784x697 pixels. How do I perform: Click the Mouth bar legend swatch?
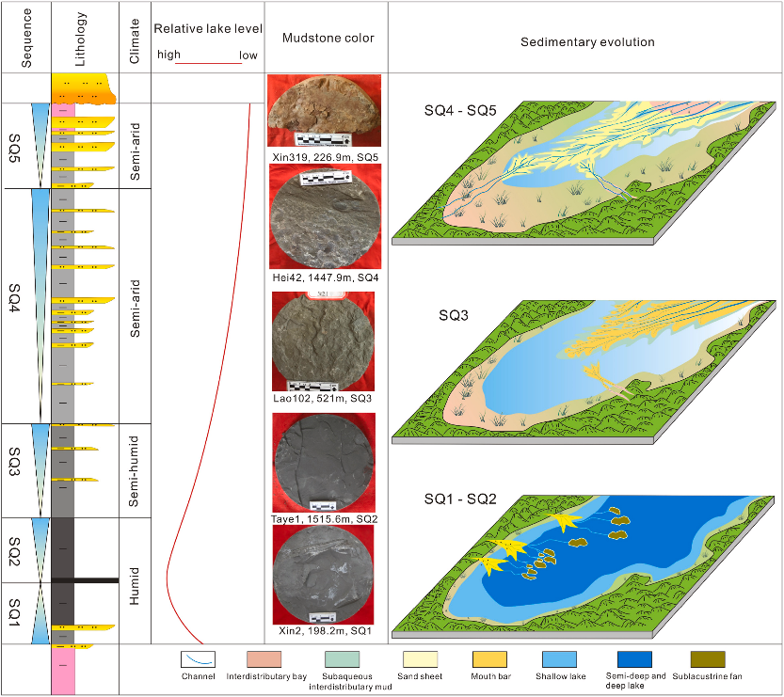pos(488,659)
